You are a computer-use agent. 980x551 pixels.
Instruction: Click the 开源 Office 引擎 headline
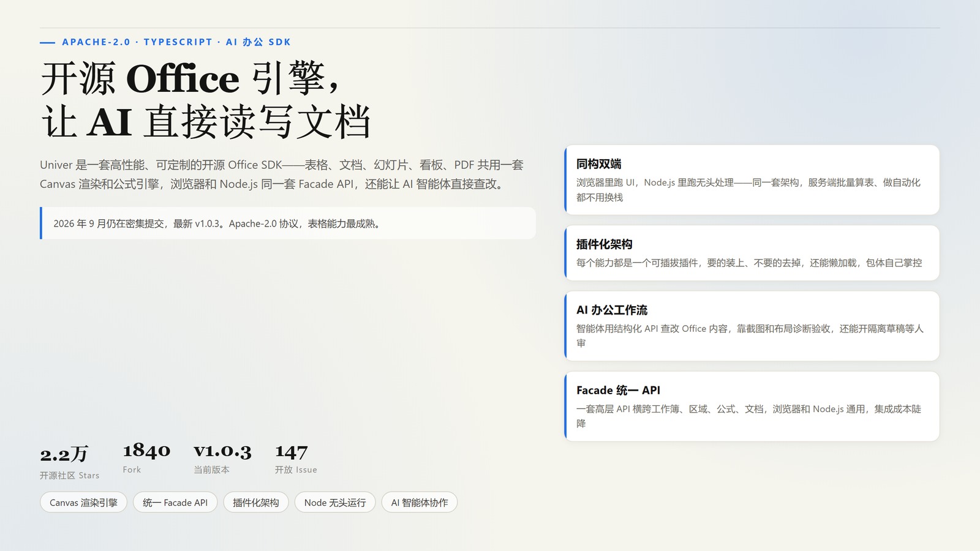point(190,78)
